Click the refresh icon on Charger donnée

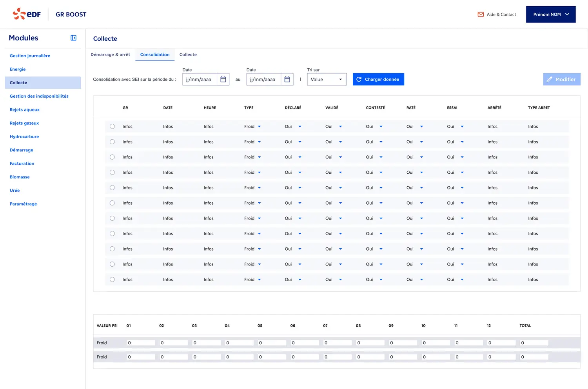coord(359,79)
